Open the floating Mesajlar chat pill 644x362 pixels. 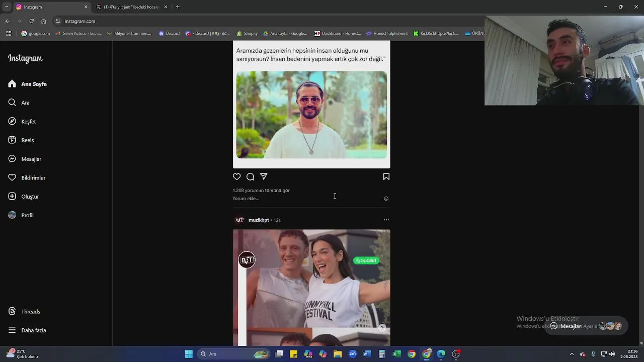click(586, 326)
